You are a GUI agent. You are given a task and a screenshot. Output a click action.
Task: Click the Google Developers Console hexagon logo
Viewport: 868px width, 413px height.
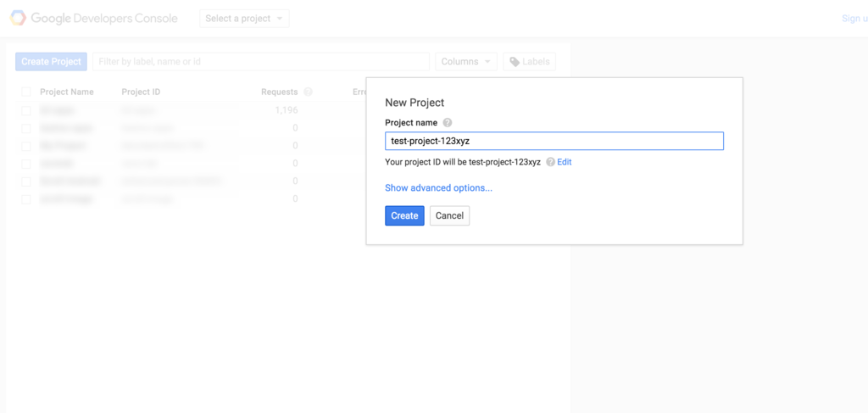coord(18,19)
